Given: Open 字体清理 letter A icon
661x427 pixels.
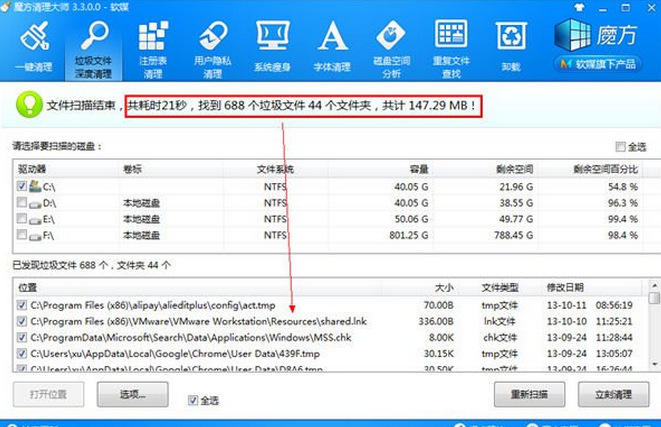Looking at the screenshot, I should click(332, 36).
